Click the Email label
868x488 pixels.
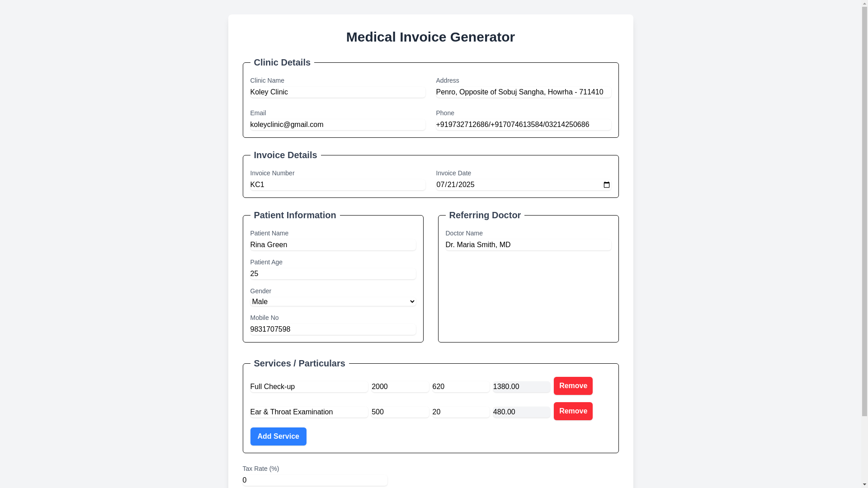click(x=258, y=113)
